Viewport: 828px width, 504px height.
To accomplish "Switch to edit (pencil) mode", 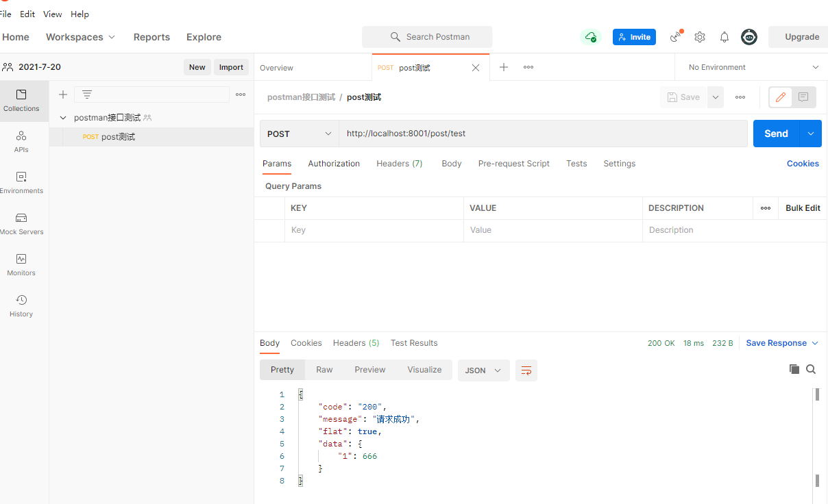I will (x=780, y=97).
